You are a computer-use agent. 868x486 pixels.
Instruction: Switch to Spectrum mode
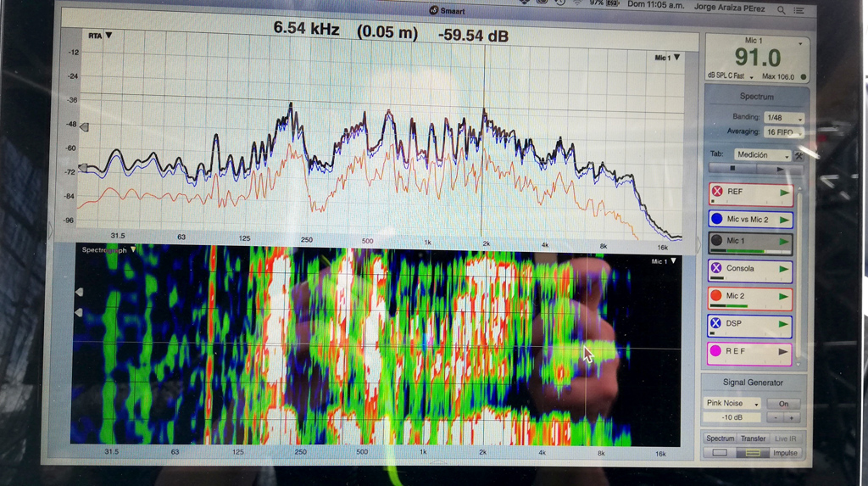pyautogui.click(x=721, y=439)
